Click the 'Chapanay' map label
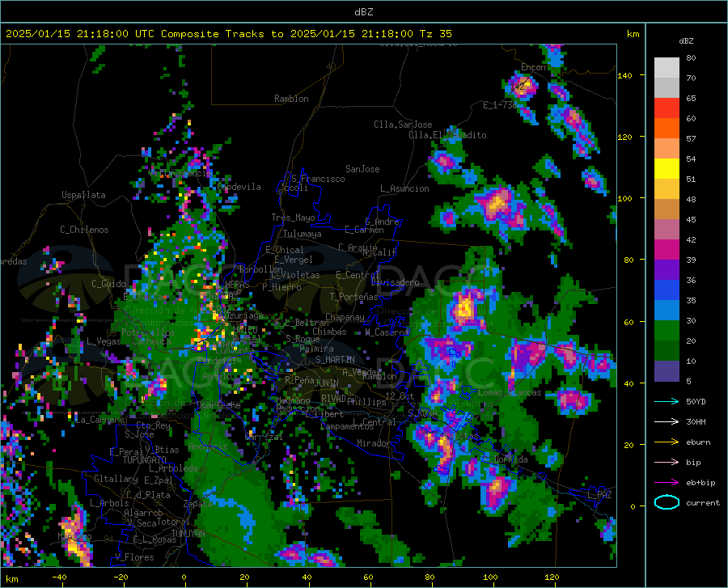Viewport: 728px width, 588px height. click(x=345, y=317)
